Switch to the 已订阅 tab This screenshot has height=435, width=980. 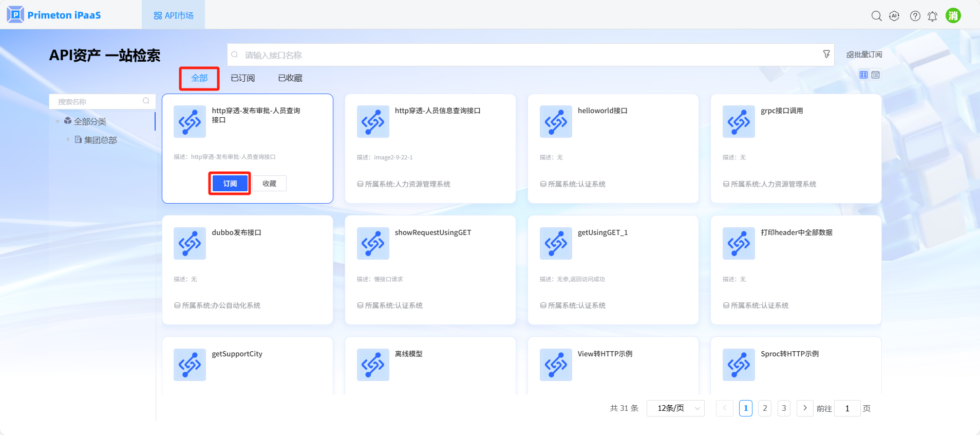point(242,78)
